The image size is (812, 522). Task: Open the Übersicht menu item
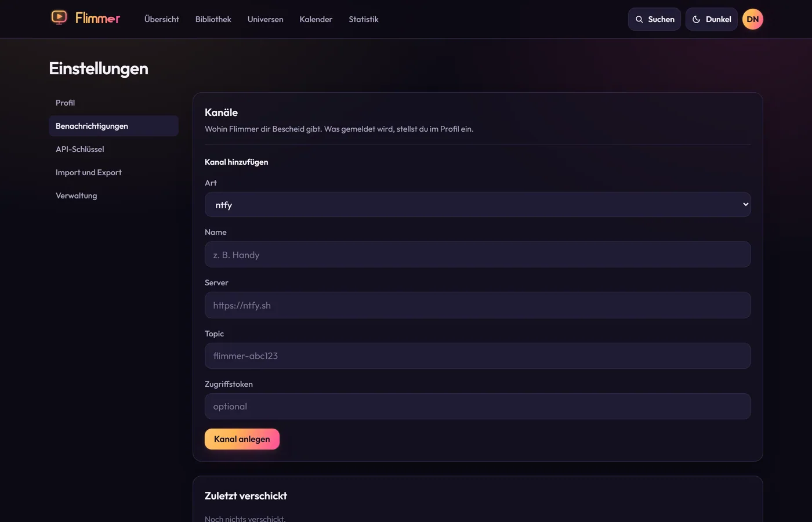[162, 19]
